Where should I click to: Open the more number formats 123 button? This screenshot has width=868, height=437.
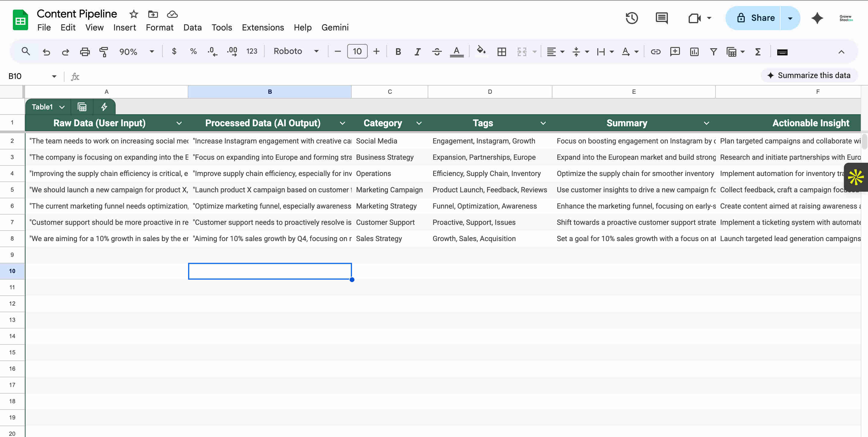pyautogui.click(x=252, y=51)
